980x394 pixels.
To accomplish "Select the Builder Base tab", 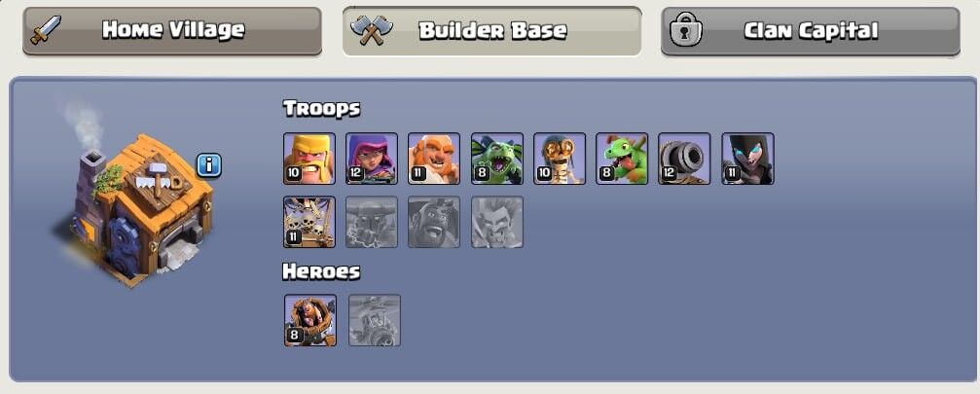I will (x=491, y=30).
